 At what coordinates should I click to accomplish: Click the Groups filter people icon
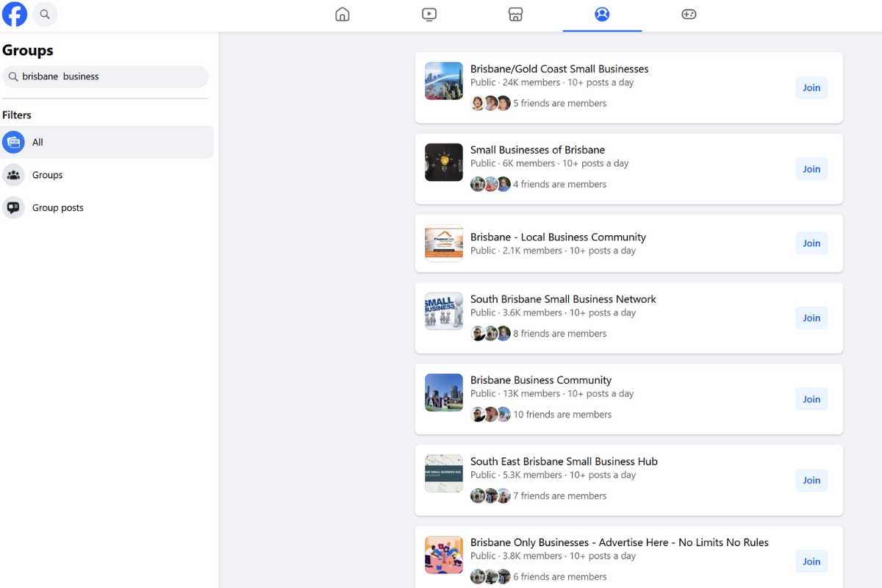pos(13,175)
